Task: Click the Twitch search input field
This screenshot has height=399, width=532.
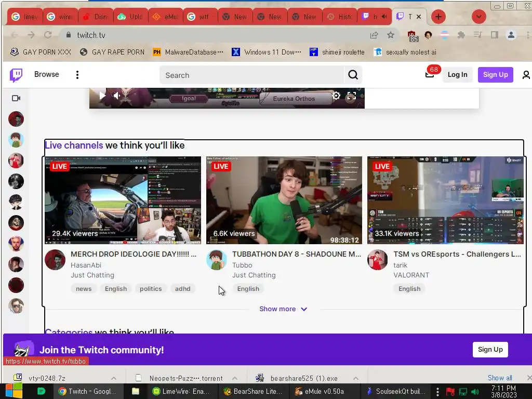Action: click(x=252, y=75)
